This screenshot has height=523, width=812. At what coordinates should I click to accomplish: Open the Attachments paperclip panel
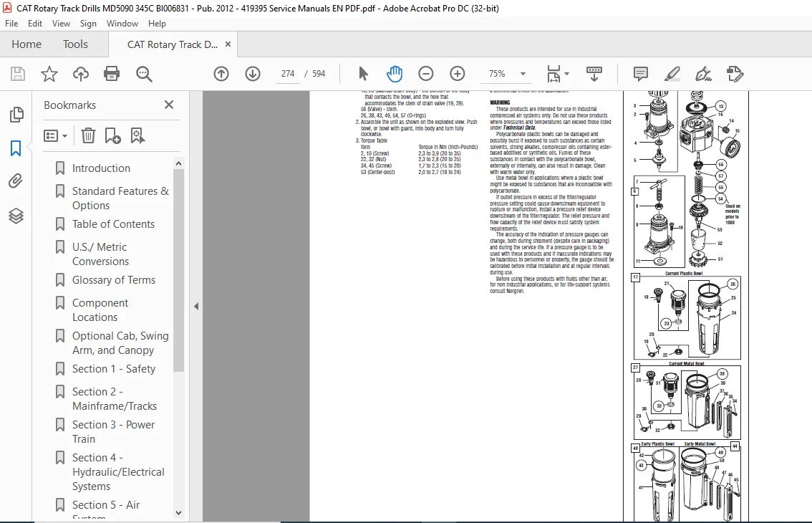[16, 181]
